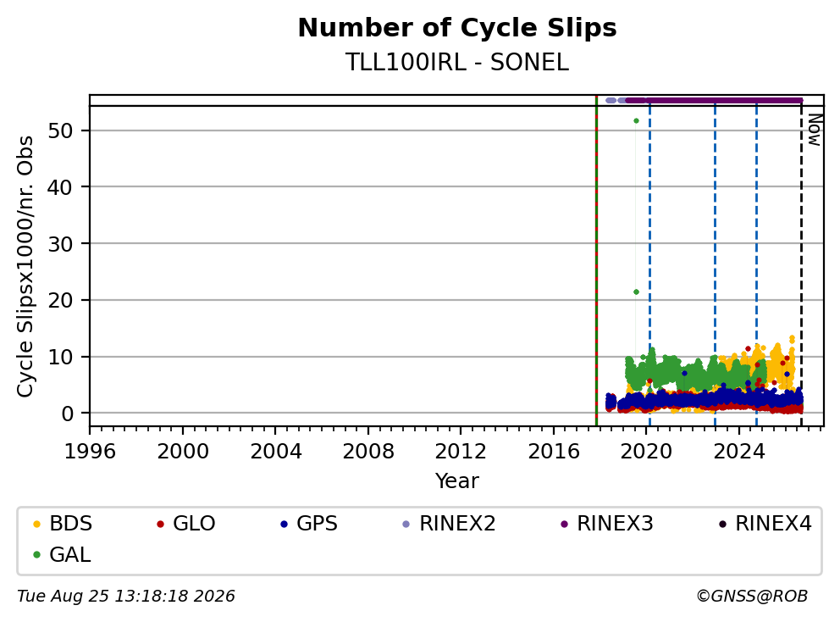This screenshot has height=622, width=840.
Task: Click the x-axis tick label 2016
Action: [554, 452]
